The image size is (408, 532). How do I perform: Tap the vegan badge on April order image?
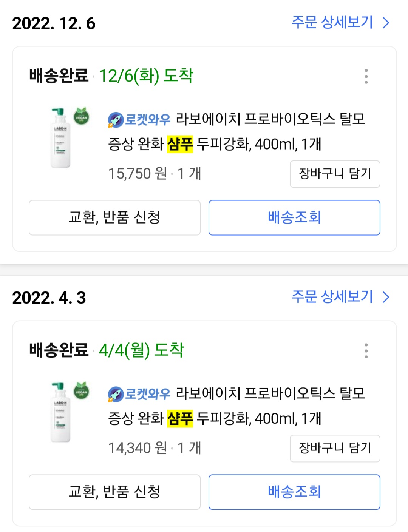coord(81,391)
